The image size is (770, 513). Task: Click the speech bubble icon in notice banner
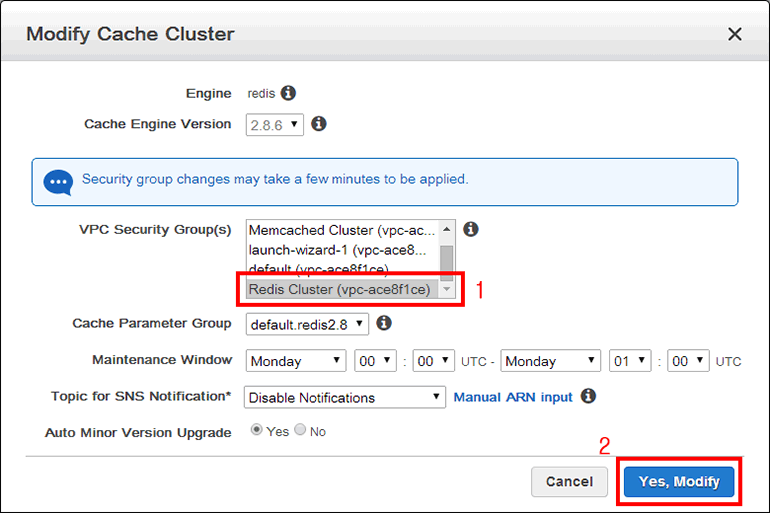coord(58,182)
